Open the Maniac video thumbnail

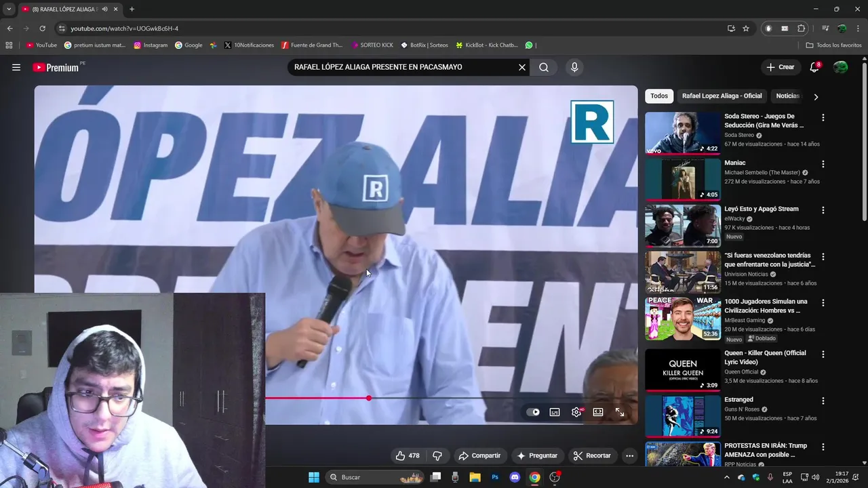coord(683,180)
